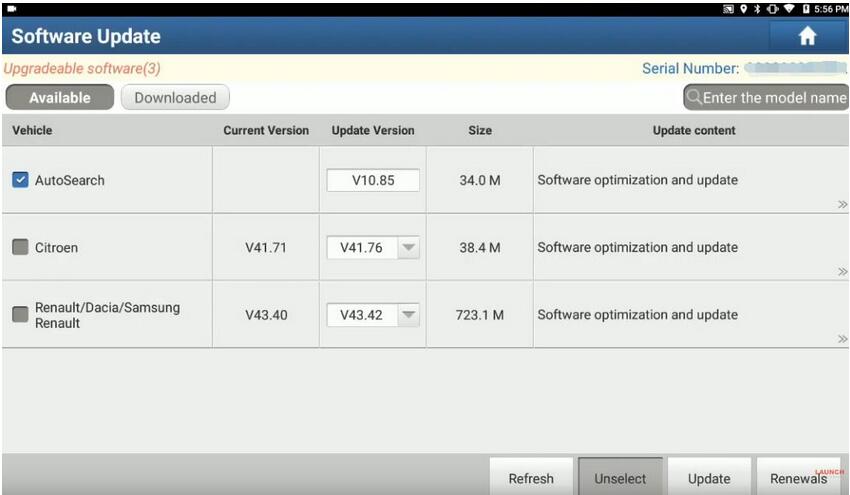The image size is (850, 495).
Task: Click the Refresh button
Action: click(531, 477)
